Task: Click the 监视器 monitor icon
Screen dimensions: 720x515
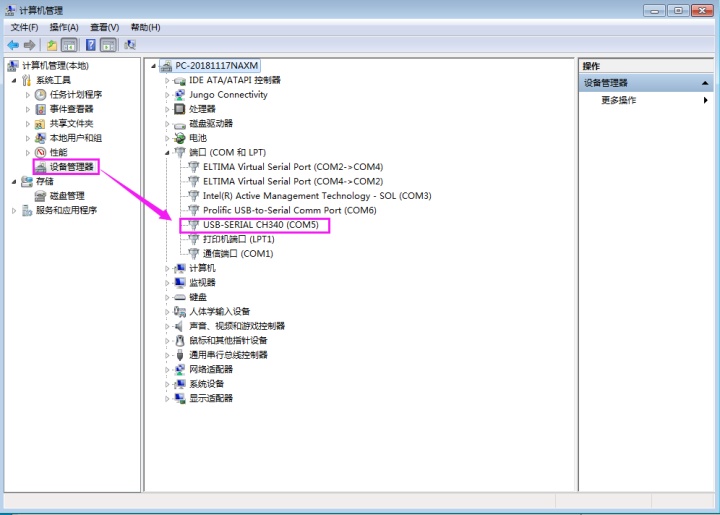Action: point(180,283)
